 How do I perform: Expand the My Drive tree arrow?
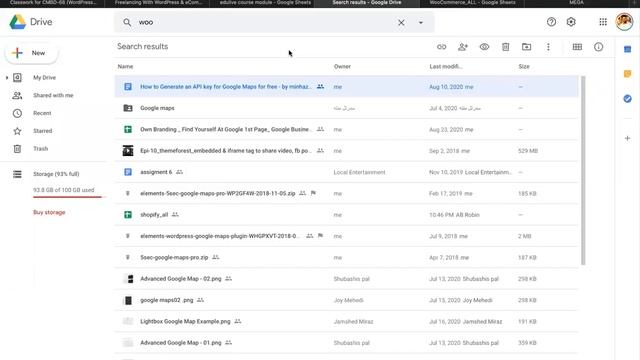[x=7, y=78]
